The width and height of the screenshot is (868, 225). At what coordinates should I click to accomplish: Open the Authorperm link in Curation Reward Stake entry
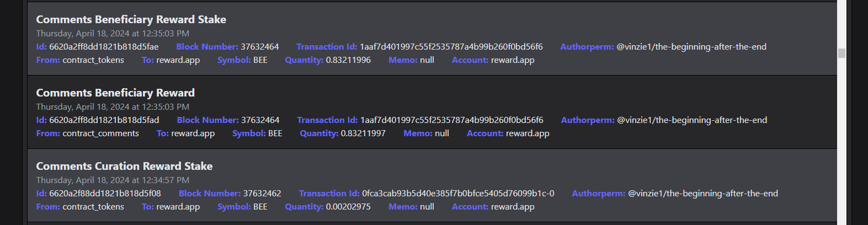click(x=702, y=194)
